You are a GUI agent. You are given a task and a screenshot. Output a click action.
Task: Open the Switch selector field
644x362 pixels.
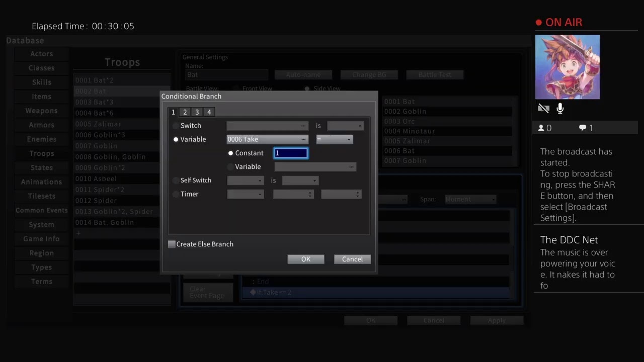tap(267, 126)
